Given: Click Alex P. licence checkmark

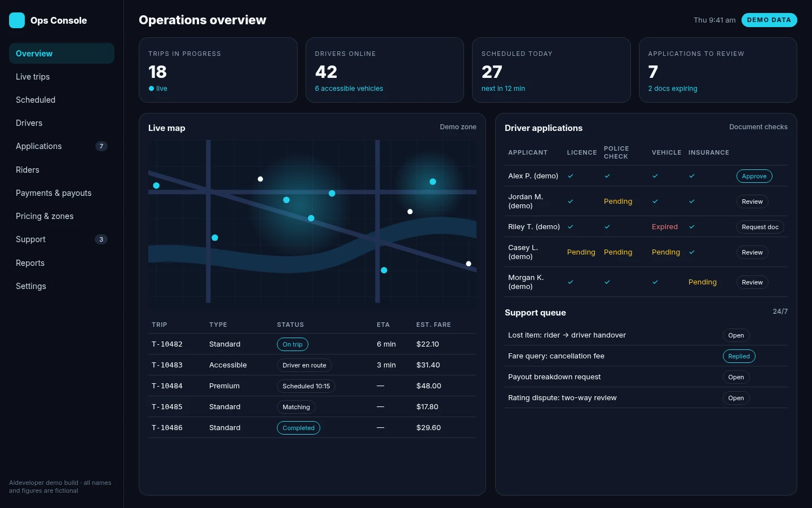Looking at the screenshot, I should point(570,176).
